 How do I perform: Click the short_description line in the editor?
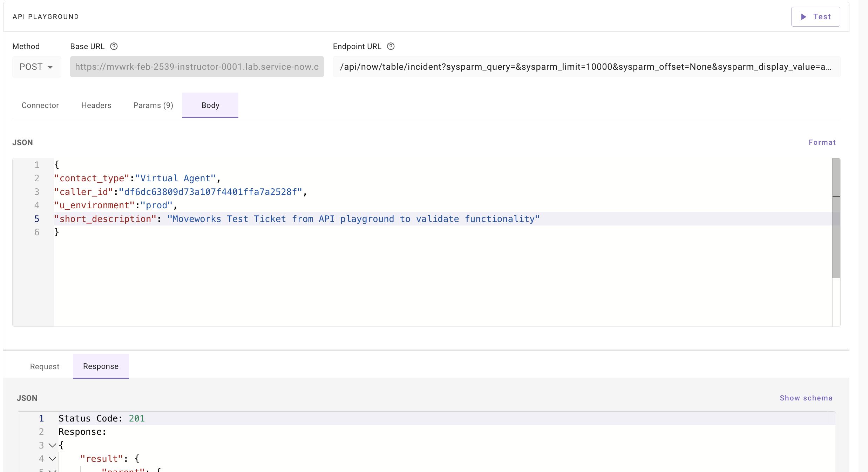click(x=297, y=219)
